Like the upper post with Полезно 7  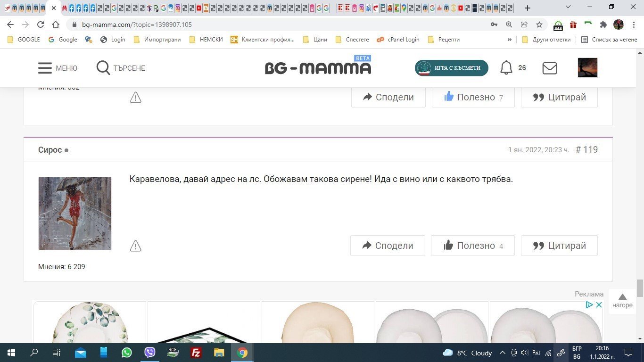tap(473, 97)
